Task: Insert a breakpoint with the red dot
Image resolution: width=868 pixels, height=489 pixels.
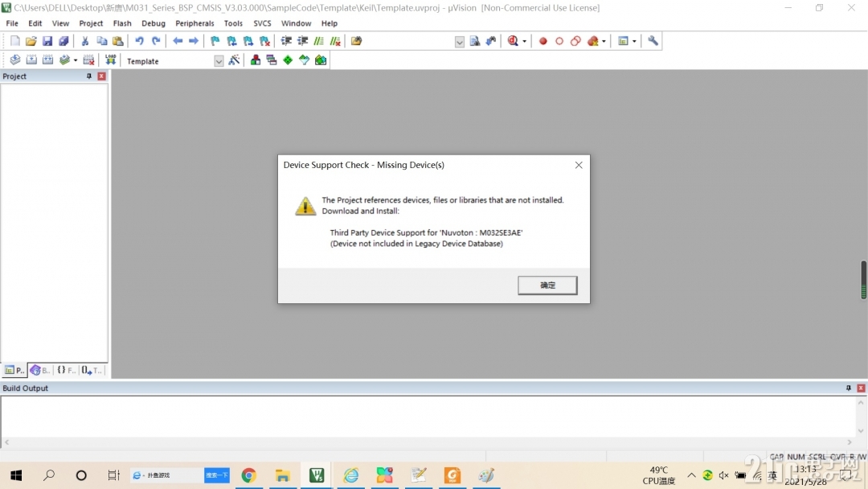Action: [543, 41]
